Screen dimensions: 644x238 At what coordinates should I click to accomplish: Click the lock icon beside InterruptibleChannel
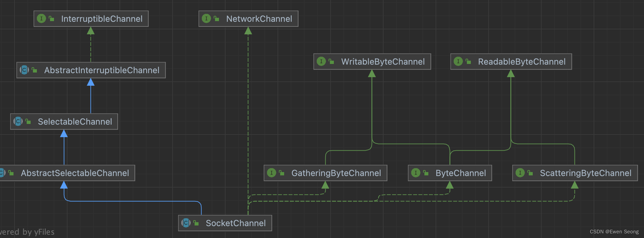pos(52,18)
